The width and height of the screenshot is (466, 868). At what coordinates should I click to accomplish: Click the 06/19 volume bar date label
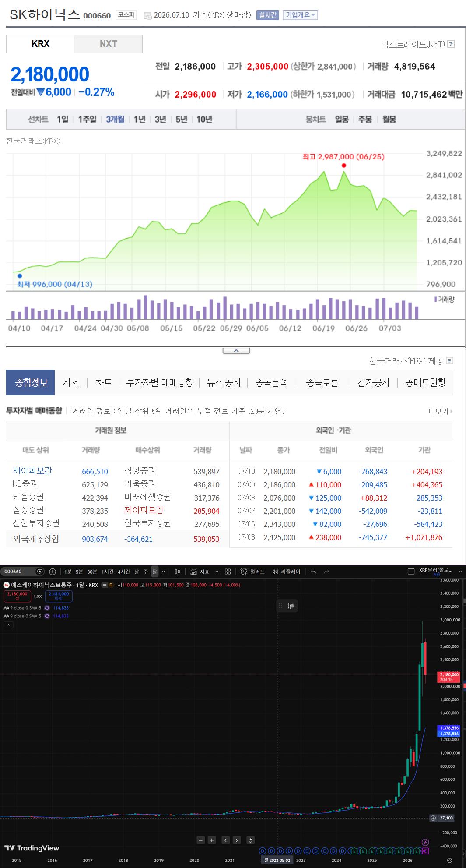pos(323,328)
